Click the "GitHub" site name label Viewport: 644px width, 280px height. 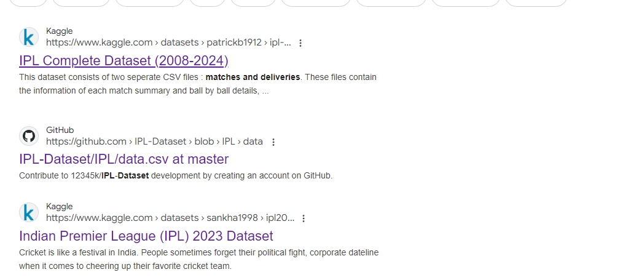(x=60, y=130)
